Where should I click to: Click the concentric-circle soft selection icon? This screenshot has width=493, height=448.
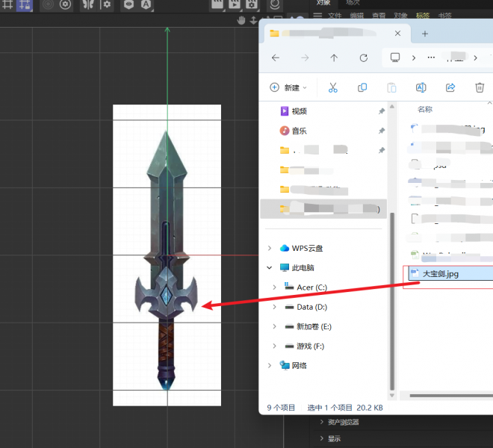click(48, 4)
